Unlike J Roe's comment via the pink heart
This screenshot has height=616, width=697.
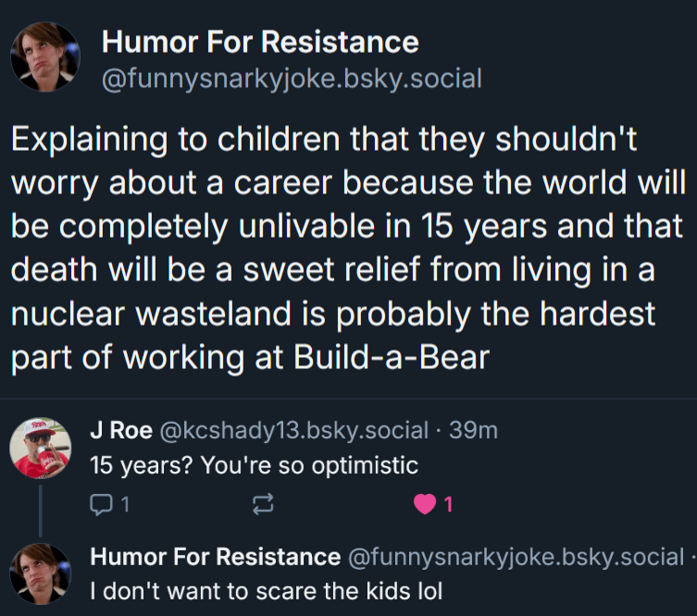click(425, 505)
